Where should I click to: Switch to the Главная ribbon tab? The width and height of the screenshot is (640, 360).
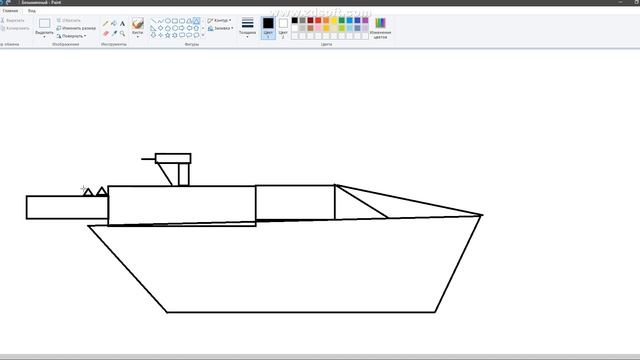[10, 11]
